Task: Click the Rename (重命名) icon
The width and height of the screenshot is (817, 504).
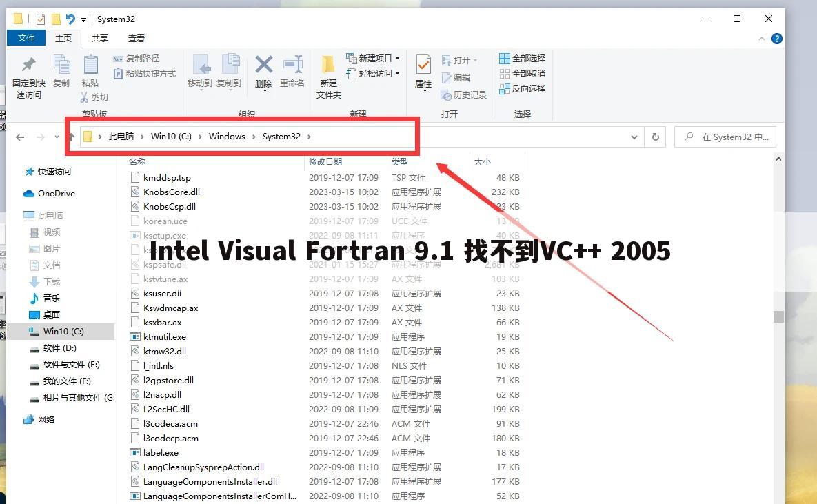Action: 292,65
